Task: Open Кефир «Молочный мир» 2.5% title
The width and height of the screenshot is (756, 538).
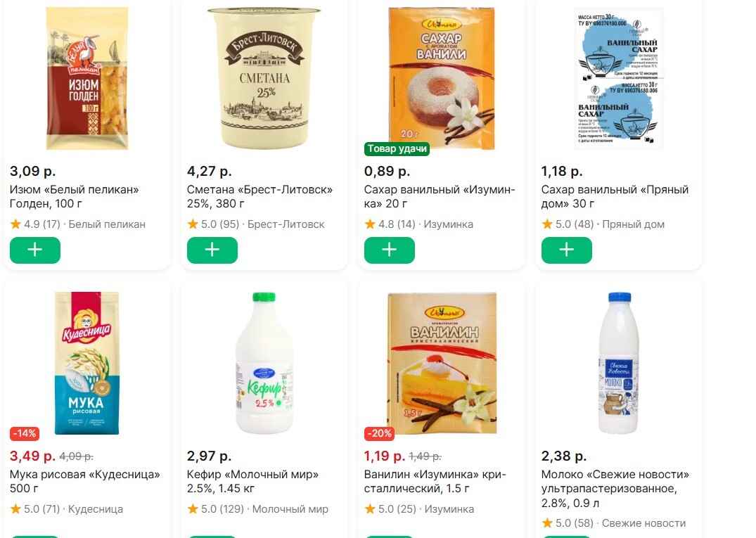Action: [252, 481]
